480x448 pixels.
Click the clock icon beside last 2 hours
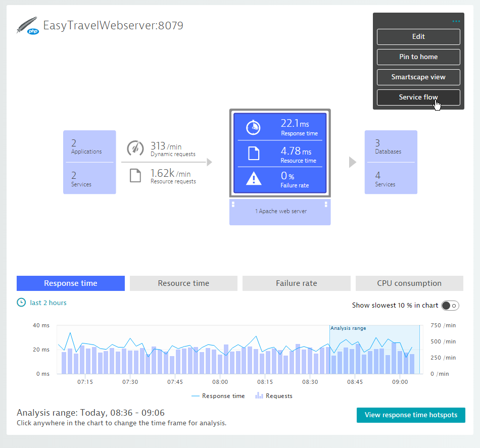pos(21,303)
